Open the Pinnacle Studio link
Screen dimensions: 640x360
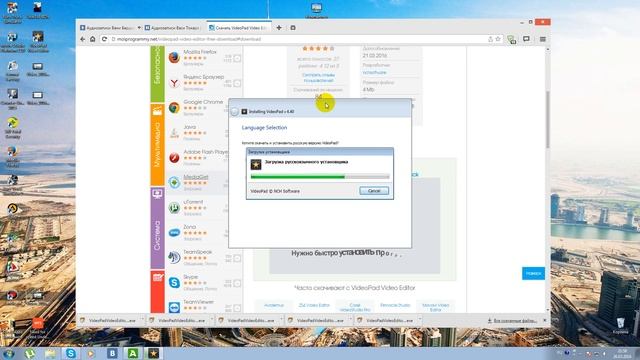click(395, 305)
